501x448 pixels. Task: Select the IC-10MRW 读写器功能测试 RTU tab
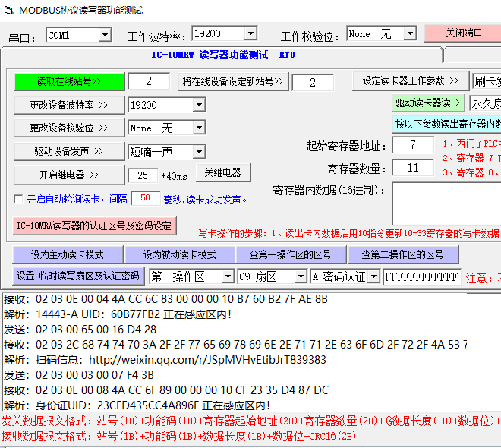pyautogui.click(x=223, y=55)
